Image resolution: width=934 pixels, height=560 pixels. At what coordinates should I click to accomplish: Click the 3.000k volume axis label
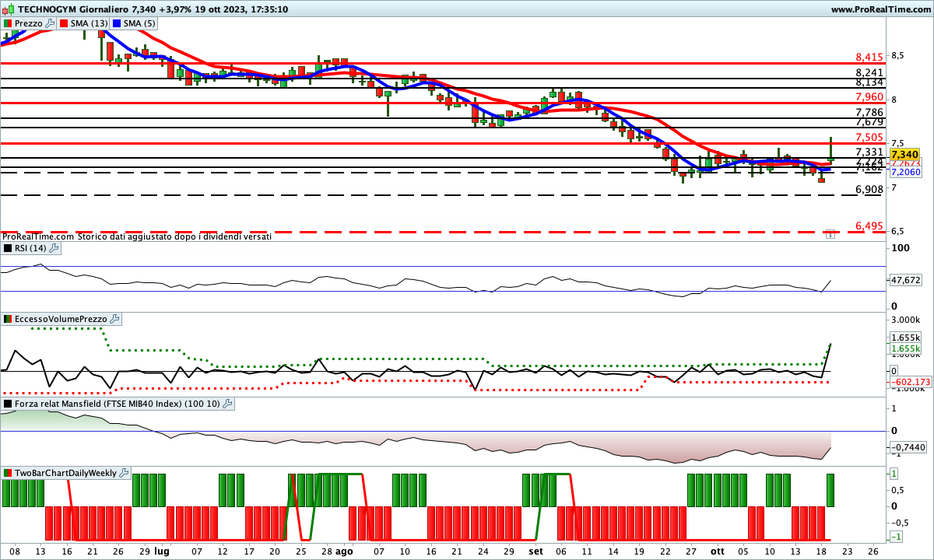(905, 320)
